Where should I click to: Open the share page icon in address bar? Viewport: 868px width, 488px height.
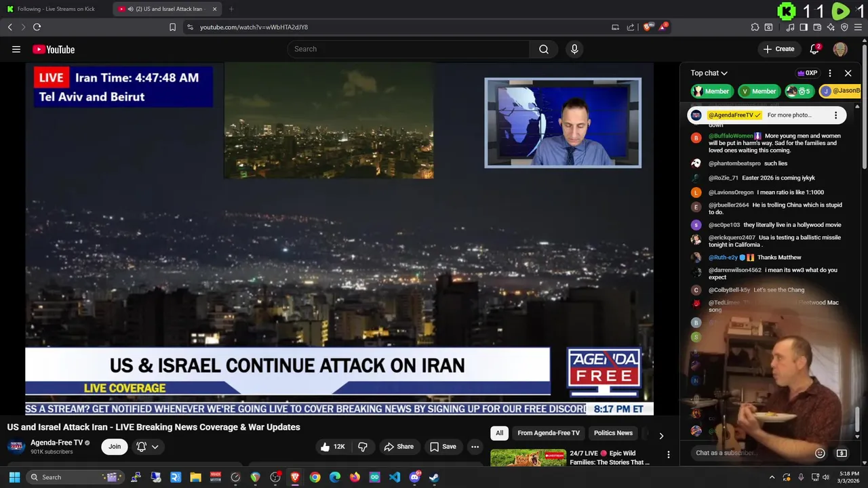tap(631, 27)
